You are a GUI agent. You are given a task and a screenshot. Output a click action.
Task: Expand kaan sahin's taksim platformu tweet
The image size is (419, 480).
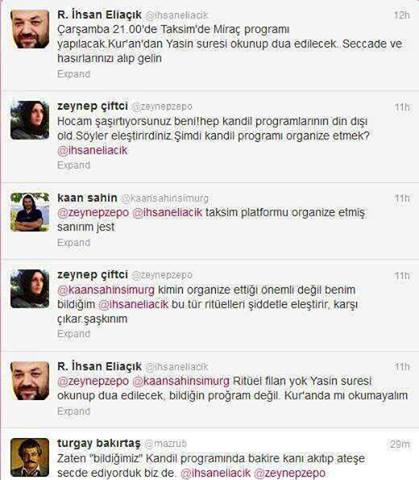tap(74, 243)
